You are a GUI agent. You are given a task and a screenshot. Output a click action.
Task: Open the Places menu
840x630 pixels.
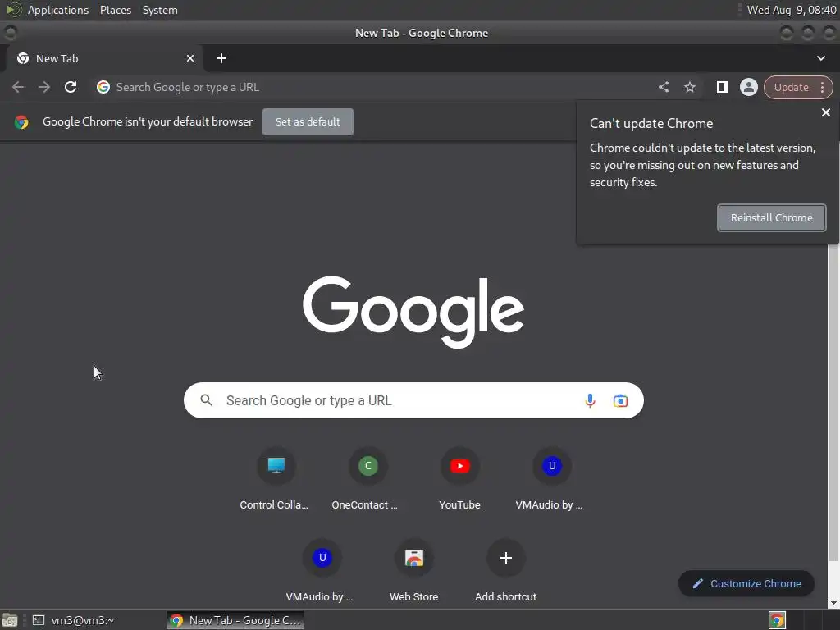[x=115, y=10]
